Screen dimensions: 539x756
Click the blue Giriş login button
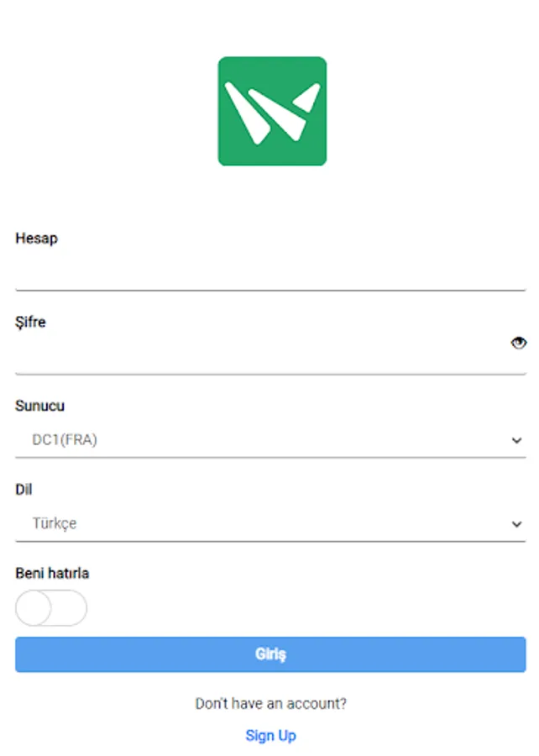(270, 654)
